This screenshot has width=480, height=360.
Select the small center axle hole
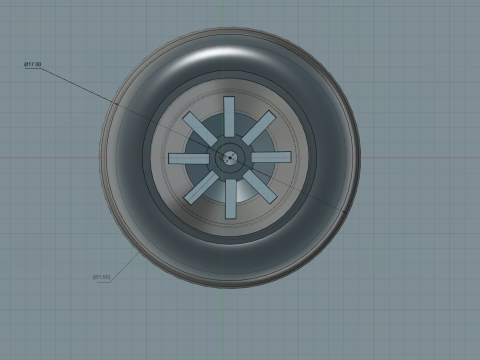tap(230, 158)
